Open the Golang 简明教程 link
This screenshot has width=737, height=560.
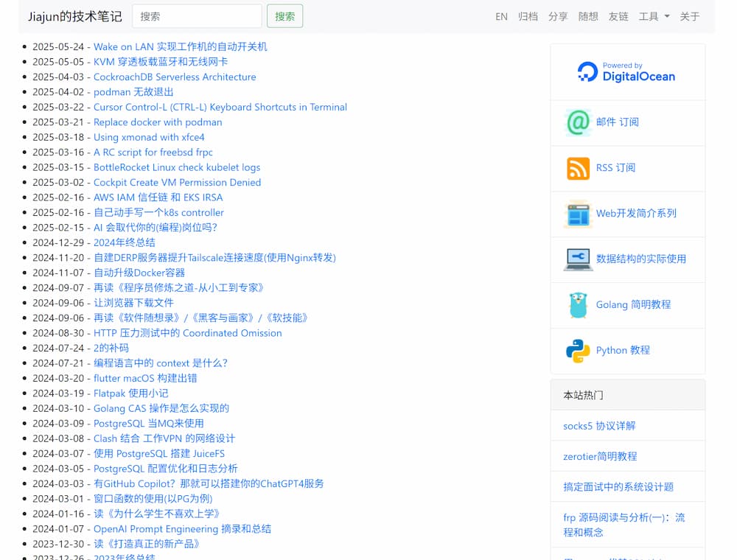point(631,304)
